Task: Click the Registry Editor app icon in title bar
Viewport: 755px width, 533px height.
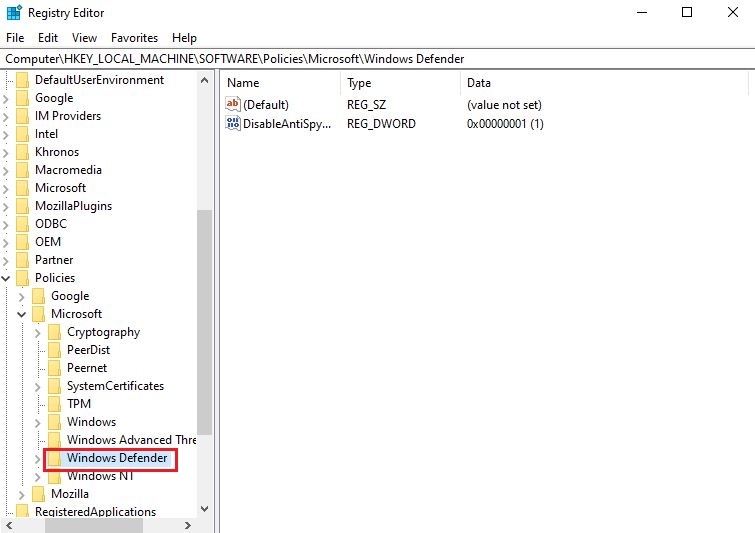Action: click(14, 12)
